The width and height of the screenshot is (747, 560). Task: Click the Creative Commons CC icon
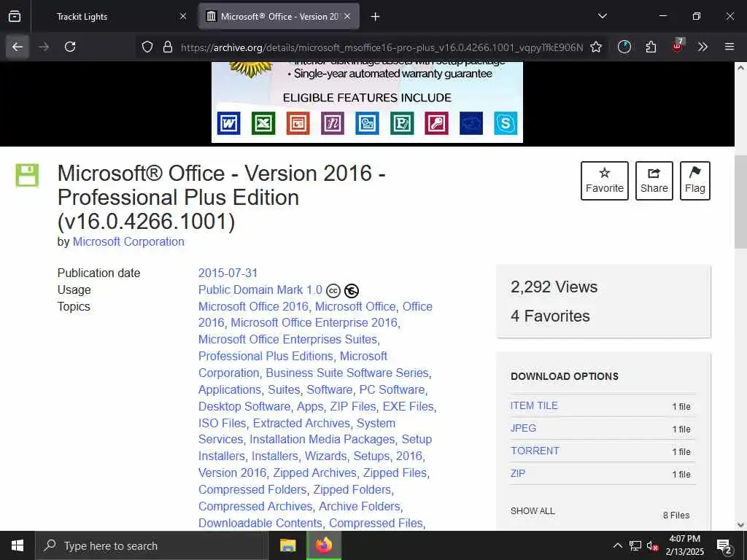(333, 290)
